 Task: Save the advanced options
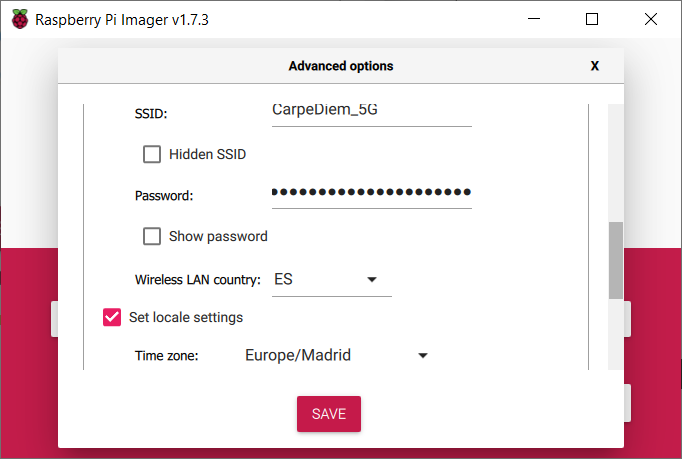pos(329,414)
